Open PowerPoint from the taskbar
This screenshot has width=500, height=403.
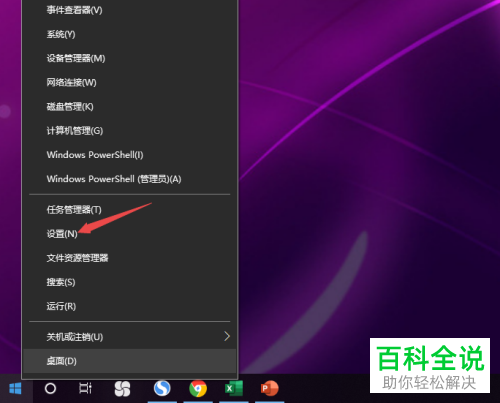(x=269, y=388)
